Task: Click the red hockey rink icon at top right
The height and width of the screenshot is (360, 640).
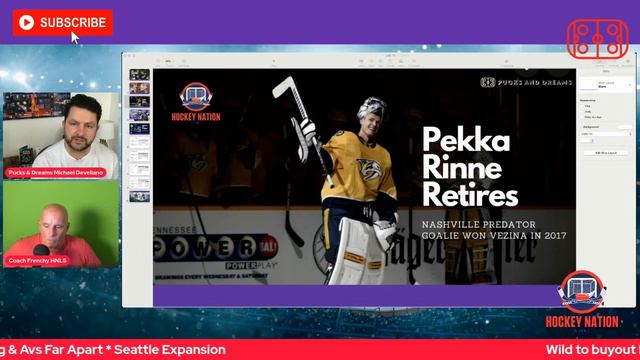Action: tap(598, 39)
